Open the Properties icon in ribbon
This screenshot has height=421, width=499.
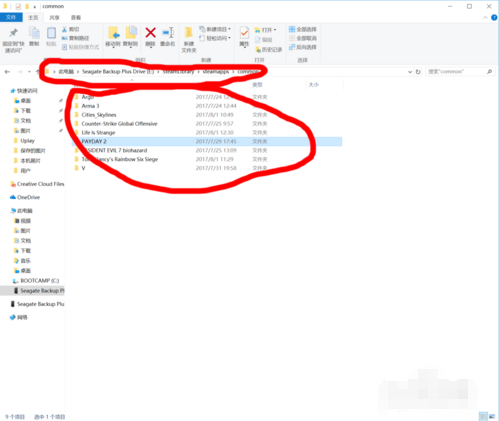[x=244, y=33]
